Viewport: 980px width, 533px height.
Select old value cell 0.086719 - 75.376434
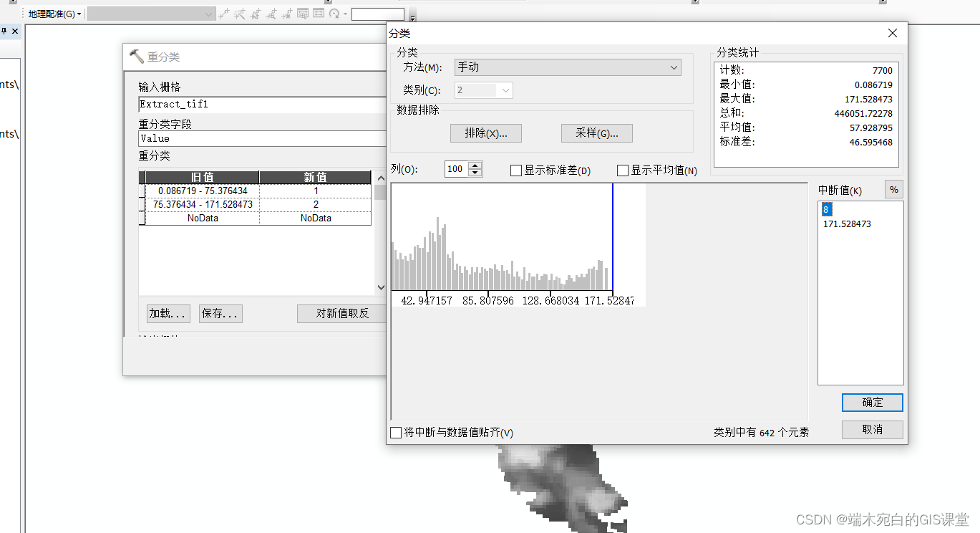tap(203, 191)
